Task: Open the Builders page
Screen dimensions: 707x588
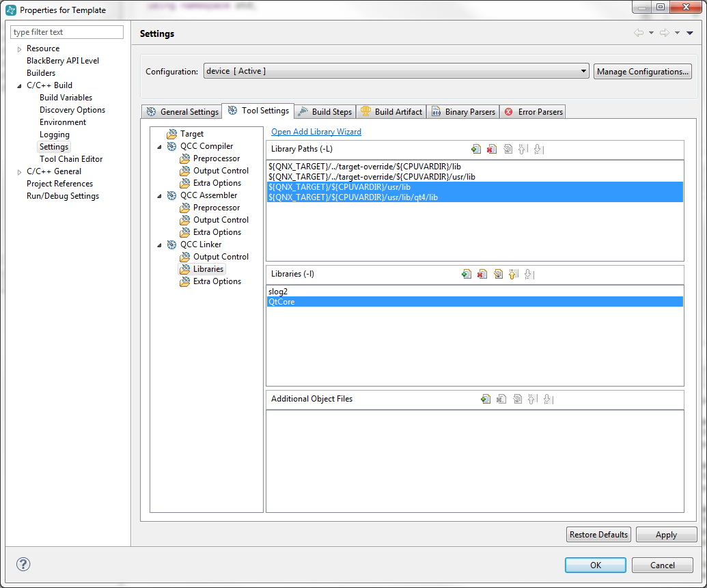Action: point(41,73)
